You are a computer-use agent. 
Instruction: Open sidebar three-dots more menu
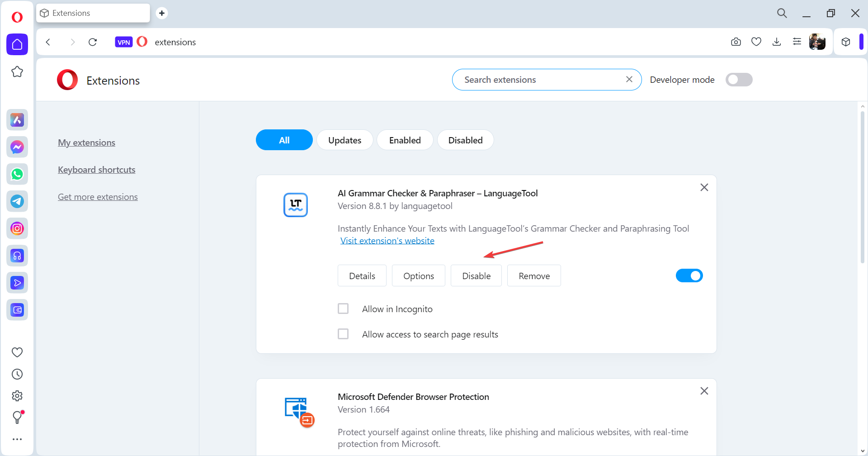(x=17, y=439)
